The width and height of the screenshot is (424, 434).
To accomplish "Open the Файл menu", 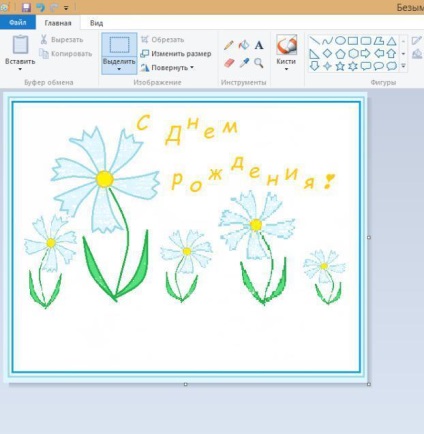I will pos(18,23).
